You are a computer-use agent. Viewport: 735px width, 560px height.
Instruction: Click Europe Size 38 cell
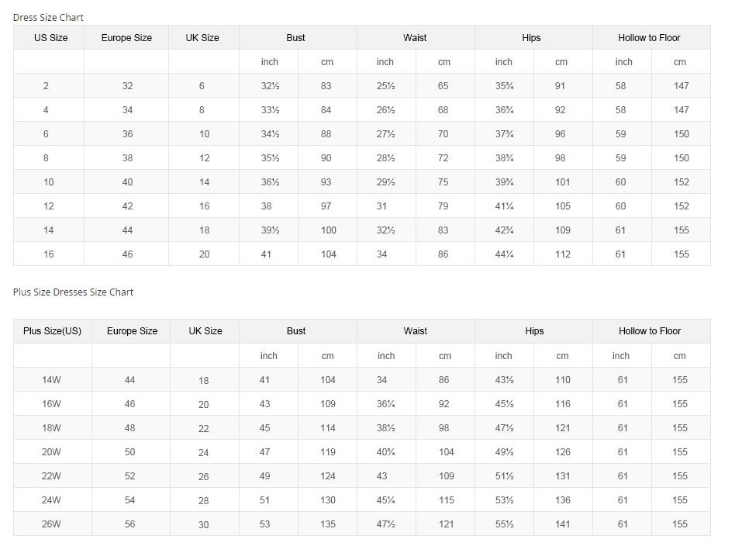coord(127,158)
